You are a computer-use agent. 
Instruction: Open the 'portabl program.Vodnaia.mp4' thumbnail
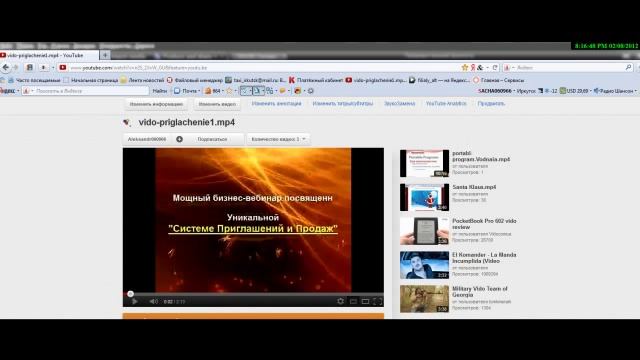[424, 163]
